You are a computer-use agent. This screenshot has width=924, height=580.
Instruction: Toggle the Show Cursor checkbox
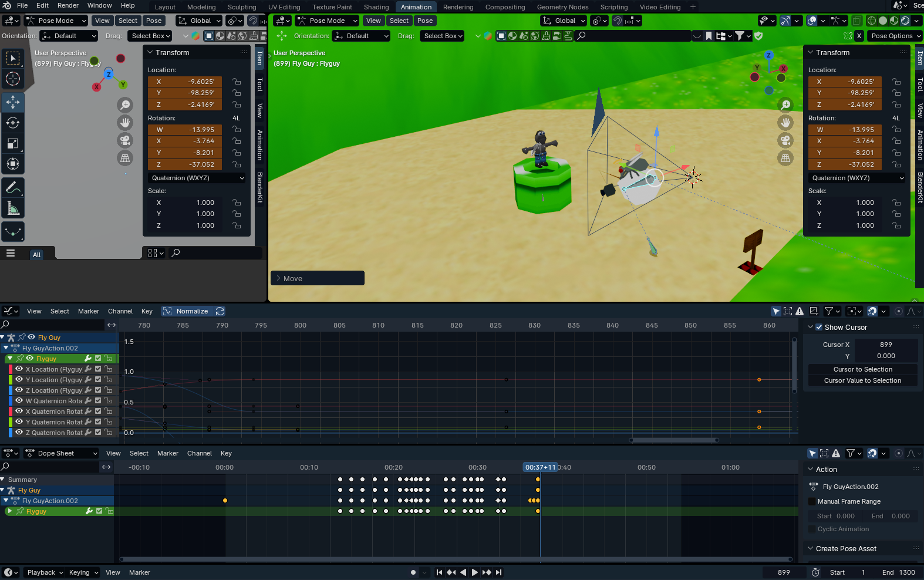point(819,328)
